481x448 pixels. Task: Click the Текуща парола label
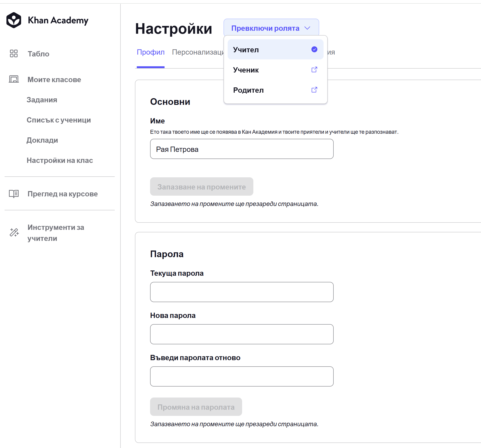point(177,273)
